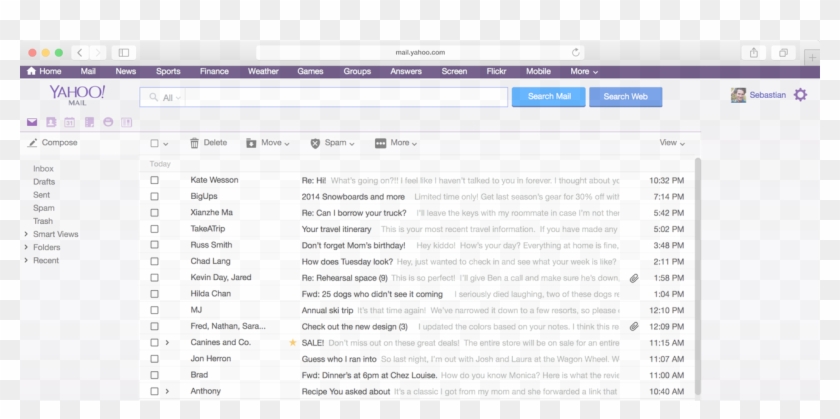Screen dimensions: 840x419
Task: Click the Search Web button
Action: tap(626, 97)
